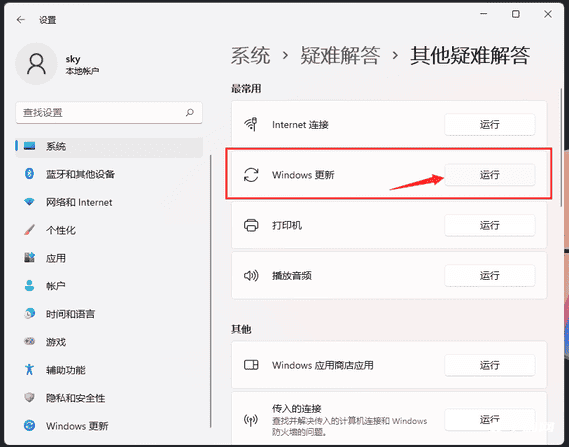
Task: Click the 应用 apps icon in sidebar
Action: tap(29, 258)
